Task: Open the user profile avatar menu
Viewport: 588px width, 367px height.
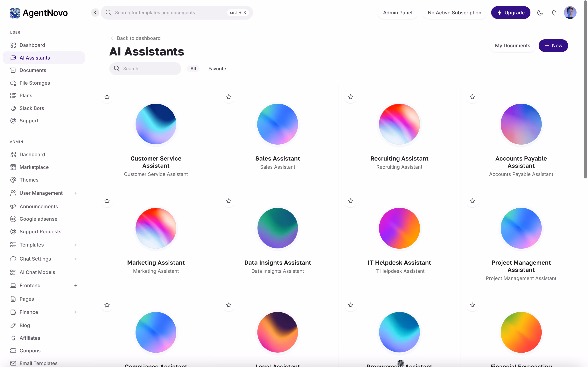Action: click(x=570, y=13)
